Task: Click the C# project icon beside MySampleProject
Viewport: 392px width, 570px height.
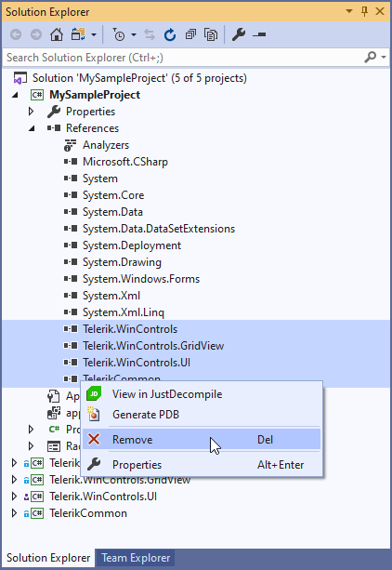Action: point(37,95)
